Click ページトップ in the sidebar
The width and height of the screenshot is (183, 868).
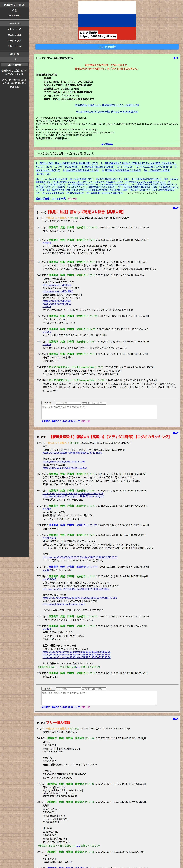(14, 41)
